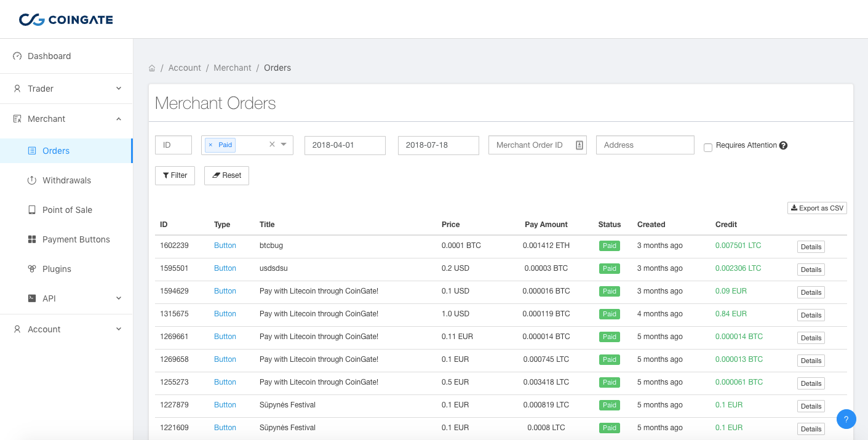Image resolution: width=868 pixels, height=440 pixels.
Task: Remove the Paid status tag
Action: [x=210, y=145]
